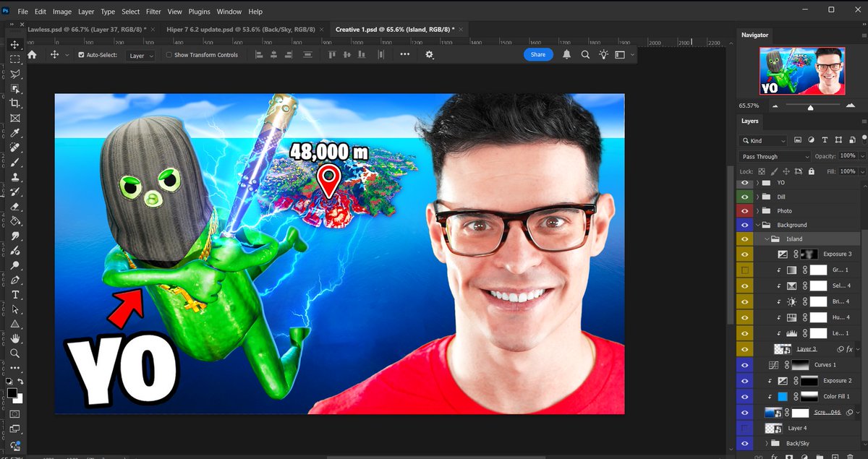Open the options bar gear settings
The width and height of the screenshot is (868, 459).
[430, 55]
